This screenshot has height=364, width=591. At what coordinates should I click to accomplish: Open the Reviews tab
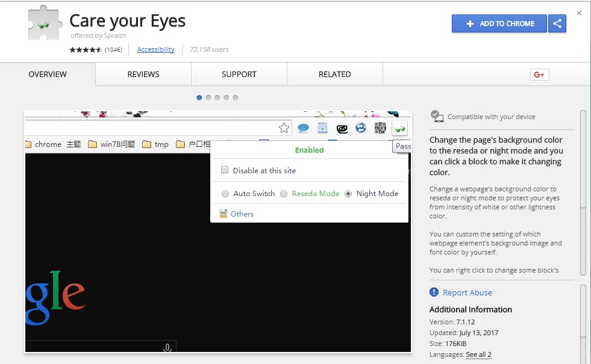point(143,74)
